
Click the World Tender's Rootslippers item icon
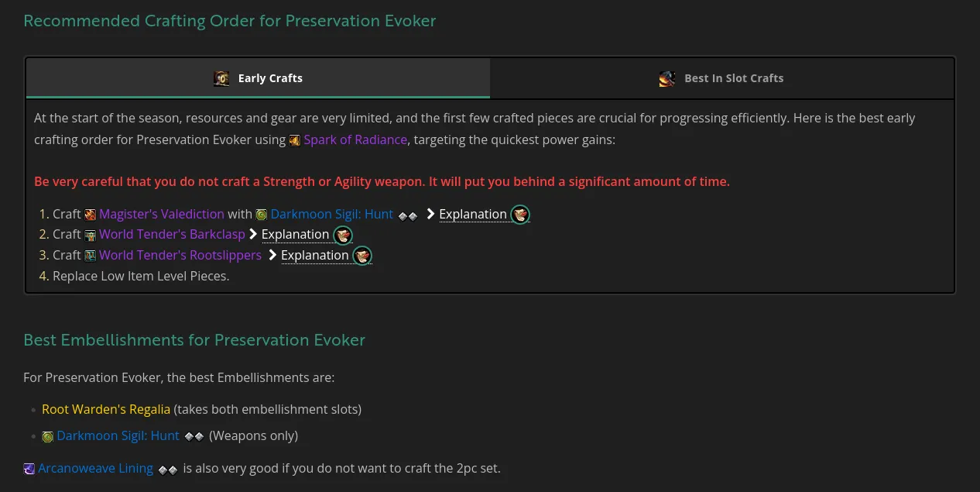coord(90,255)
